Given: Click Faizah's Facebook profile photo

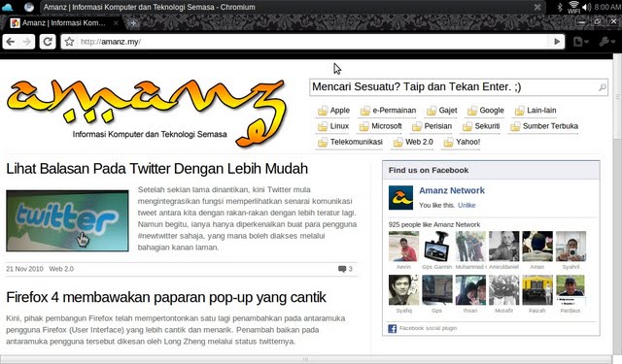Looking at the screenshot, I should click(x=537, y=290).
